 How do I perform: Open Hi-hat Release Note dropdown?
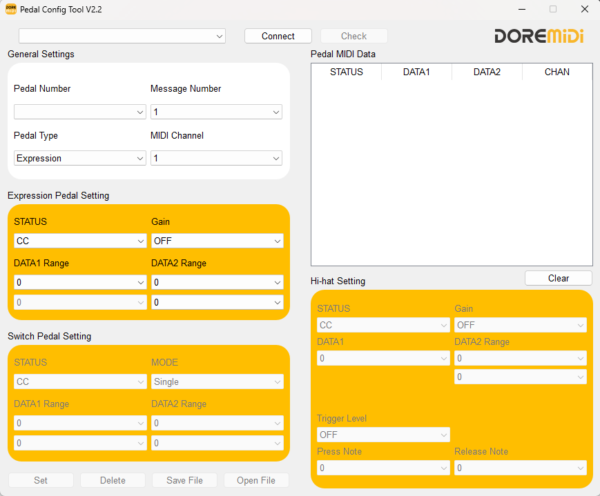click(520, 468)
